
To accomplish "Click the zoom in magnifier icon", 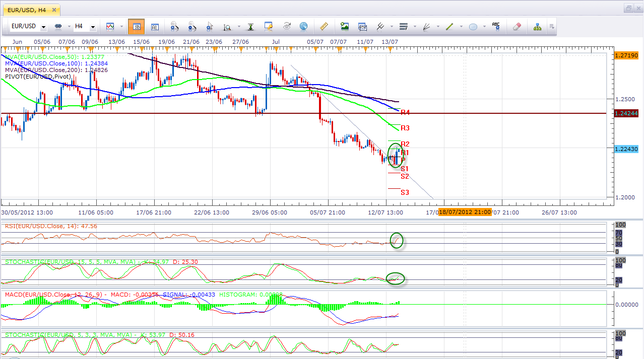I will click(174, 26).
